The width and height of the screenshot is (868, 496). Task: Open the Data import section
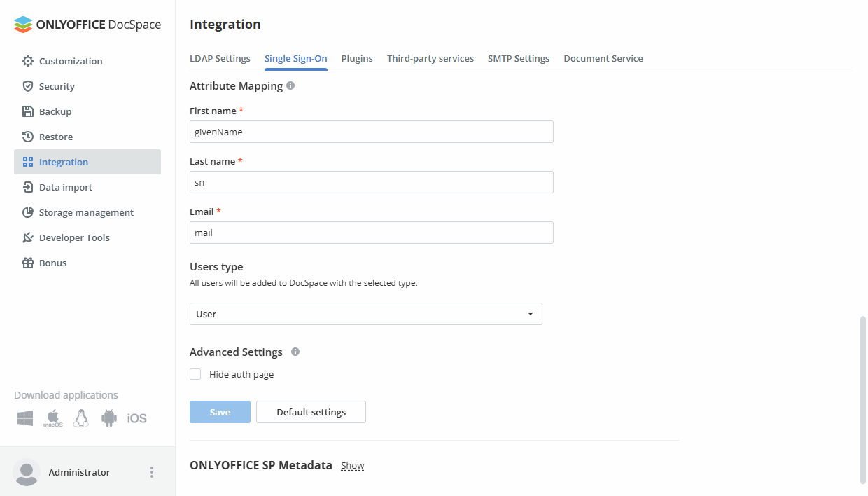point(66,187)
